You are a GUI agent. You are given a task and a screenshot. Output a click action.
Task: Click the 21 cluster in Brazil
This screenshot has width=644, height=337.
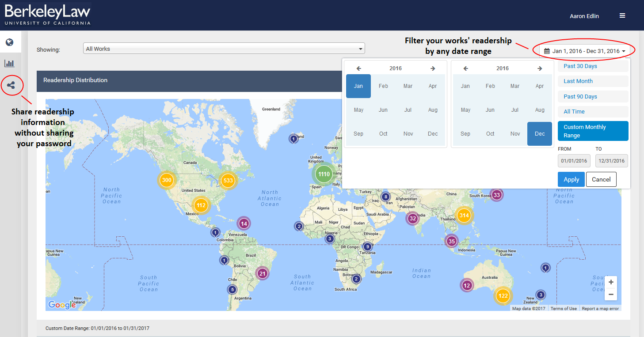click(262, 273)
